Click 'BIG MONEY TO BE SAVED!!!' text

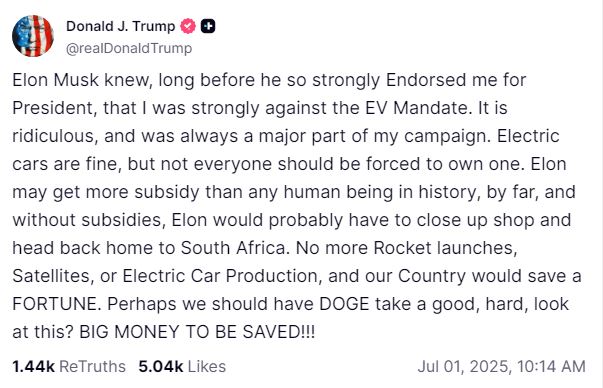point(197,332)
